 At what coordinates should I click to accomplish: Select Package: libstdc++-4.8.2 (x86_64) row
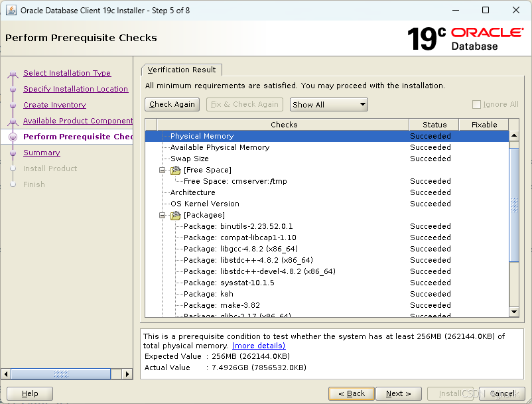tap(327, 260)
